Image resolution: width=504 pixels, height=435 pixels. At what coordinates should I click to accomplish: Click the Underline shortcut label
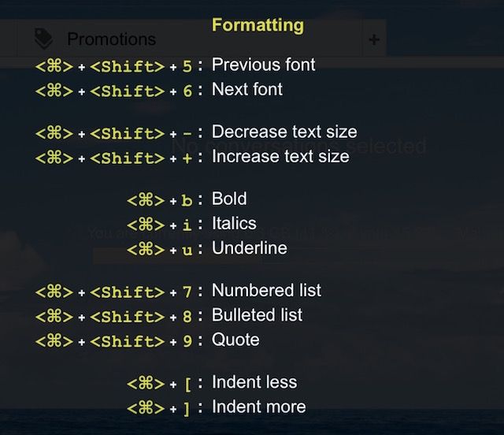(x=249, y=249)
